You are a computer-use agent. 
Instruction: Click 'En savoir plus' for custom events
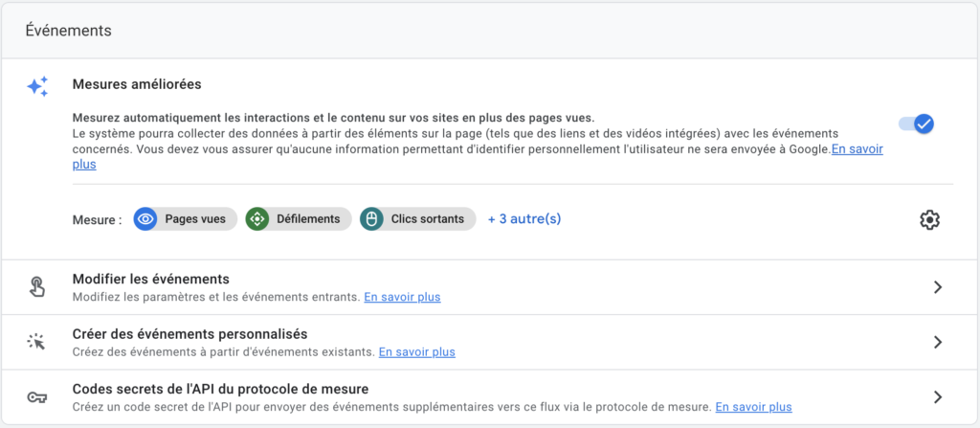(x=416, y=351)
